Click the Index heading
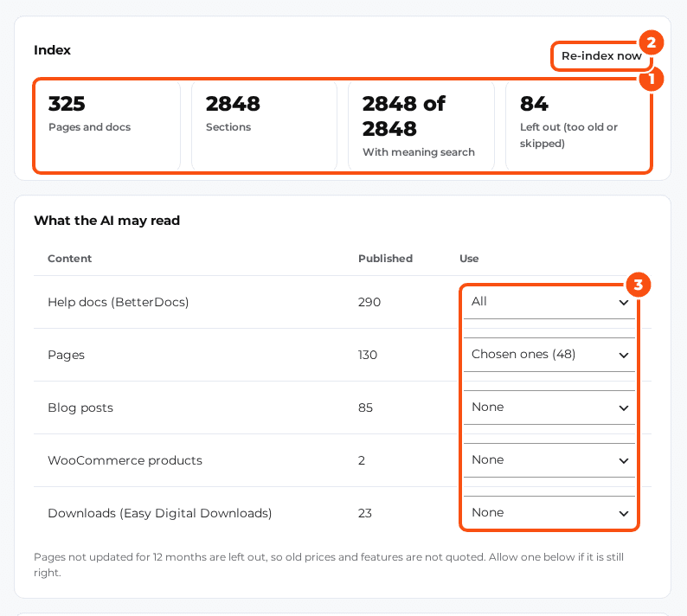 52,50
